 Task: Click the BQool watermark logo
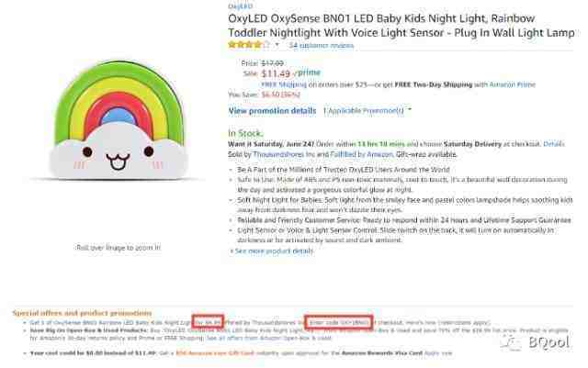click(537, 343)
